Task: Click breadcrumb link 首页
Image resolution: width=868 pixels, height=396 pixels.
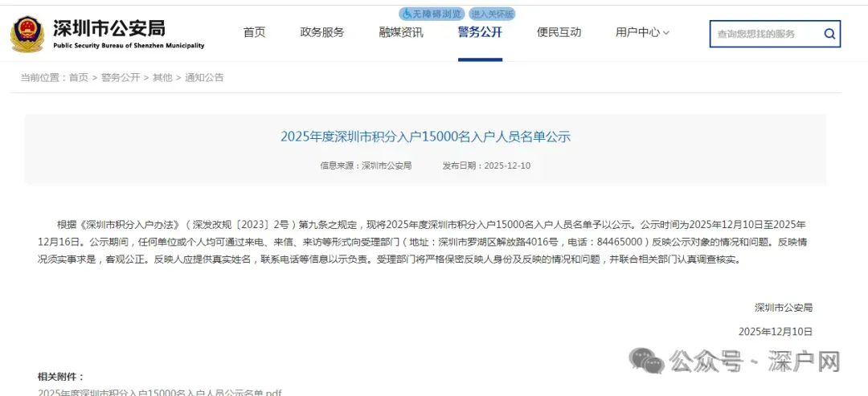Action: point(79,77)
